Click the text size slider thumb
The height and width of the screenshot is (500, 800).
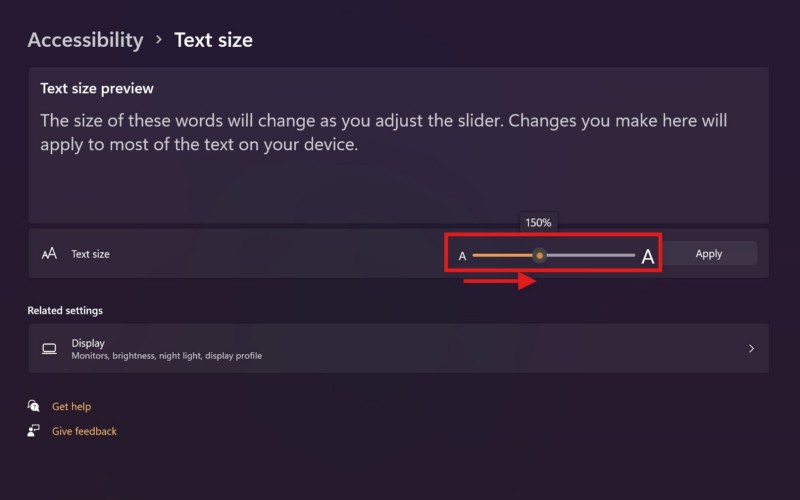coord(540,255)
